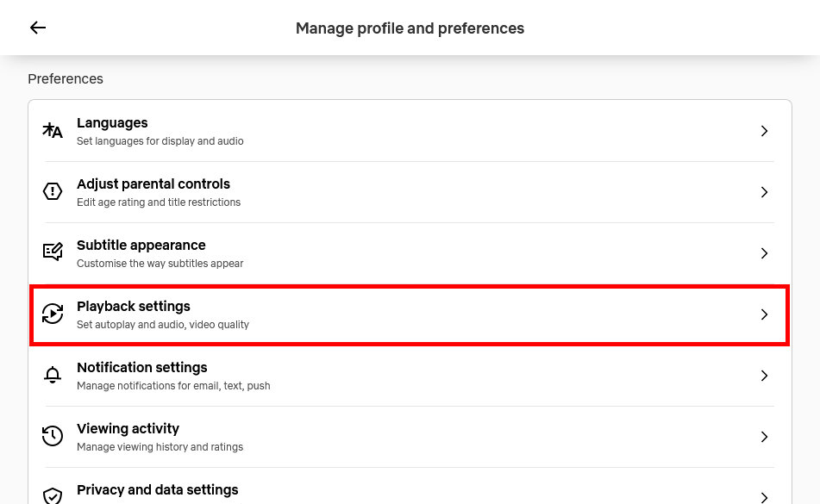The width and height of the screenshot is (820, 504).
Task: Open Privacy and data settings chevron
Action: [764, 497]
